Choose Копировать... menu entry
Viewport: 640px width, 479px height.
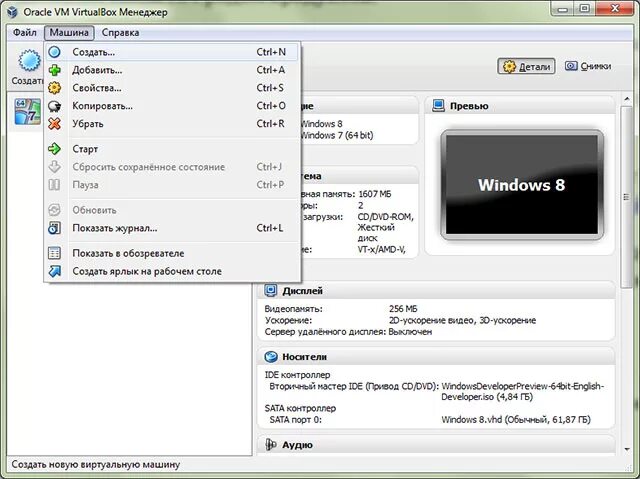[x=172, y=106]
